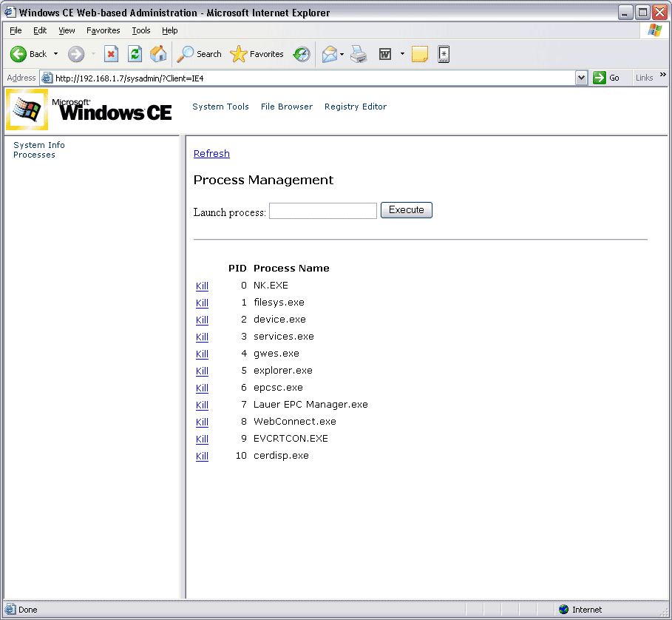Open the View menu
The height and width of the screenshot is (620, 672).
click(x=67, y=30)
